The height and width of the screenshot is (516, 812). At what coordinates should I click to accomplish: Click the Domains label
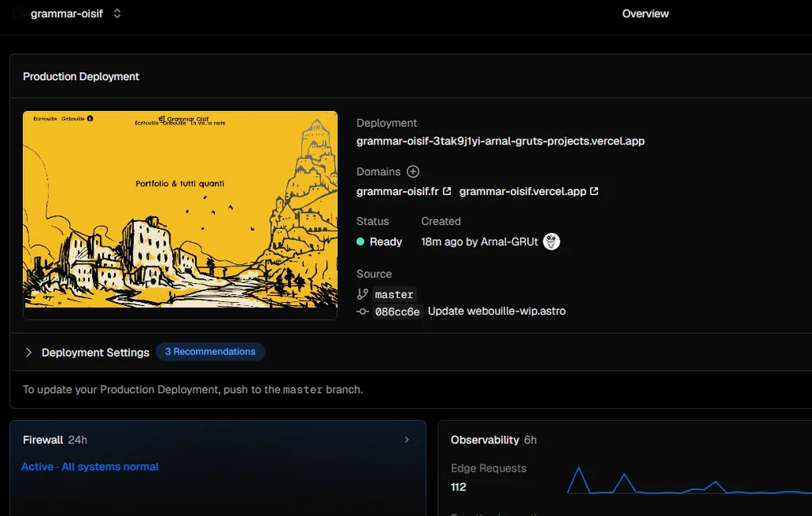[378, 171]
